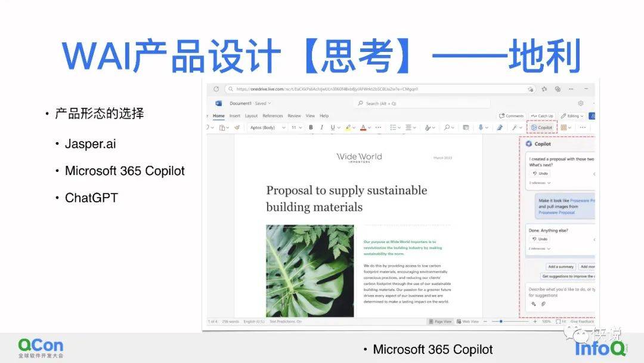644x363 pixels.
Task: Click the Paste clipboard icon
Action: 222,127
